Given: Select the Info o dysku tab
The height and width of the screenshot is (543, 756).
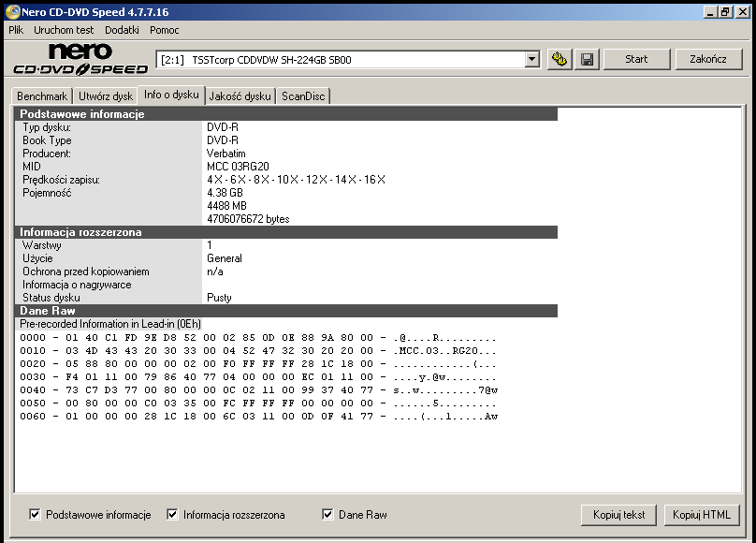Looking at the screenshot, I should (x=171, y=95).
